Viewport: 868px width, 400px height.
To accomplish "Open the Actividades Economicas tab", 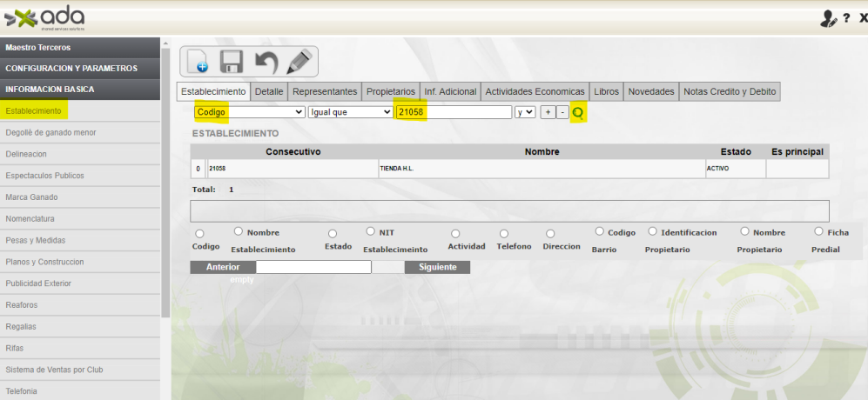I will (x=535, y=91).
